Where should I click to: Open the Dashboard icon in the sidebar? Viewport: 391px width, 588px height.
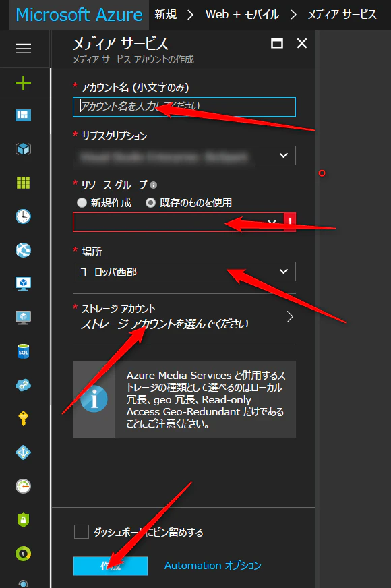[23, 115]
